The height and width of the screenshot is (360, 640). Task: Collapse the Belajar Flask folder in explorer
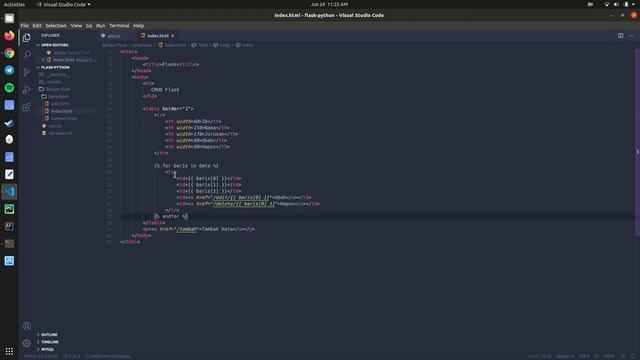(x=58, y=89)
